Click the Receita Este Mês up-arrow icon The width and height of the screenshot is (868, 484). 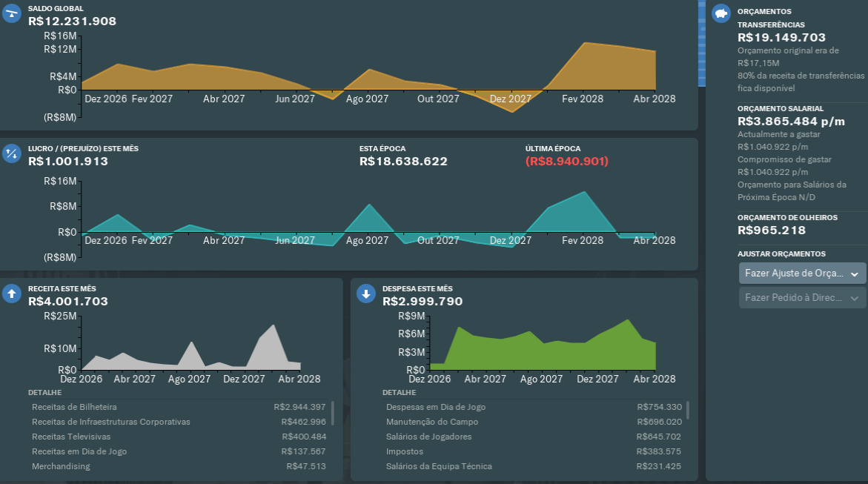tap(12, 294)
